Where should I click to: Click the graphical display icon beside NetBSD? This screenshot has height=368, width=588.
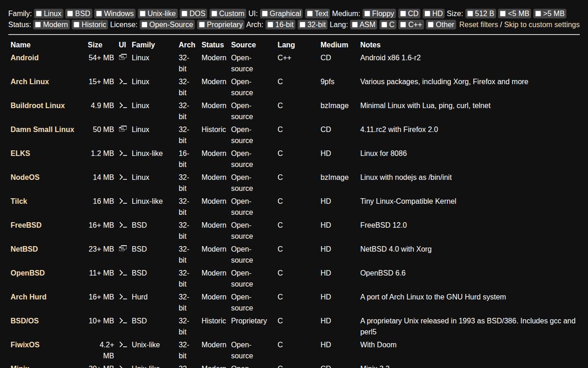pos(122,248)
